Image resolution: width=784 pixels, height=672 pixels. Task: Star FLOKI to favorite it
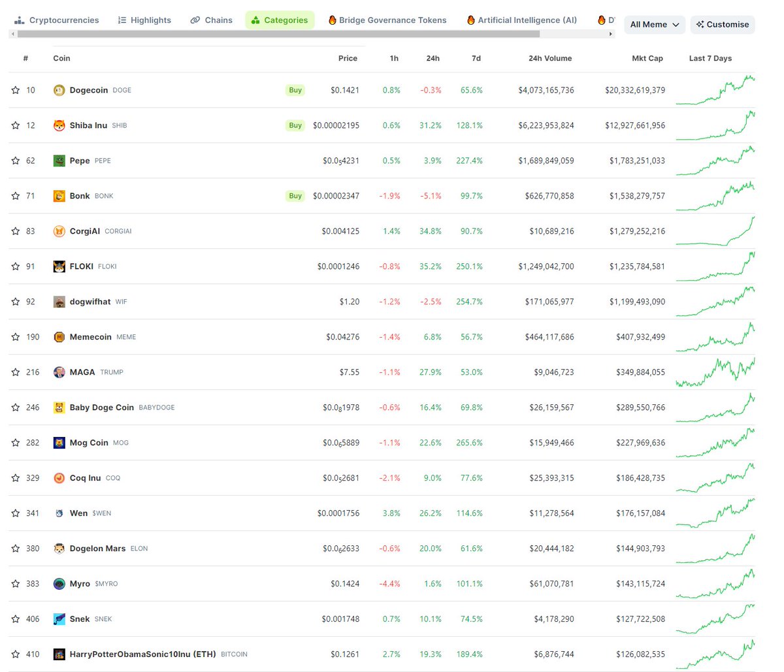click(x=14, y=266)
